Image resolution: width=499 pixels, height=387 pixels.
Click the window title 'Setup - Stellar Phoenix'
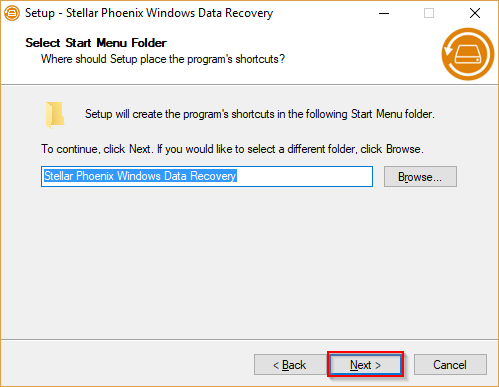click(149, 13)
